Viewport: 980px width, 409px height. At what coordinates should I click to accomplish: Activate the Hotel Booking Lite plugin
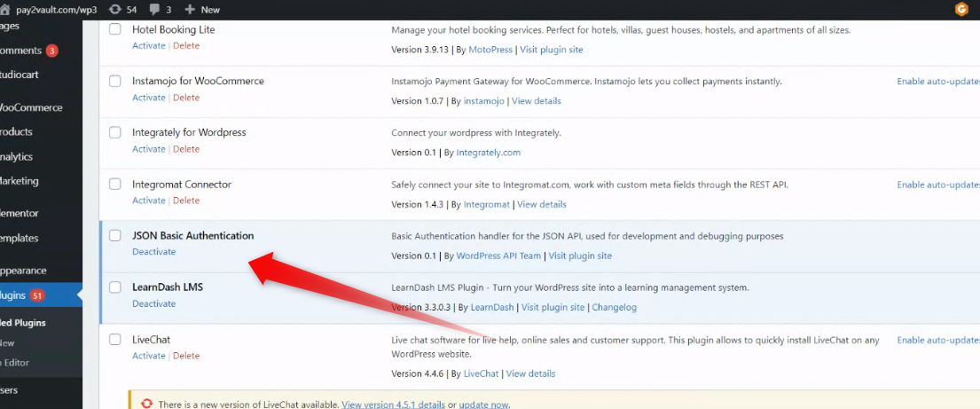click(x=149, y=45)
